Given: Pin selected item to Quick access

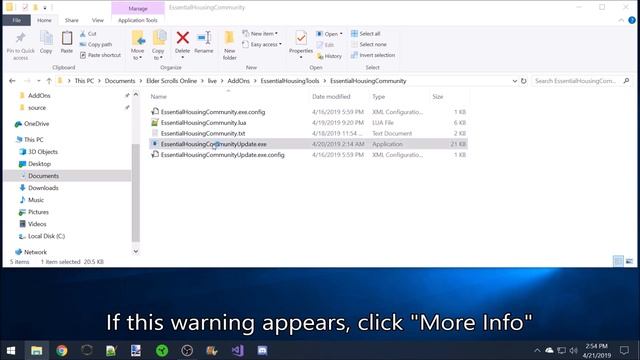Looking at the screenshot, I should [20, 46].
